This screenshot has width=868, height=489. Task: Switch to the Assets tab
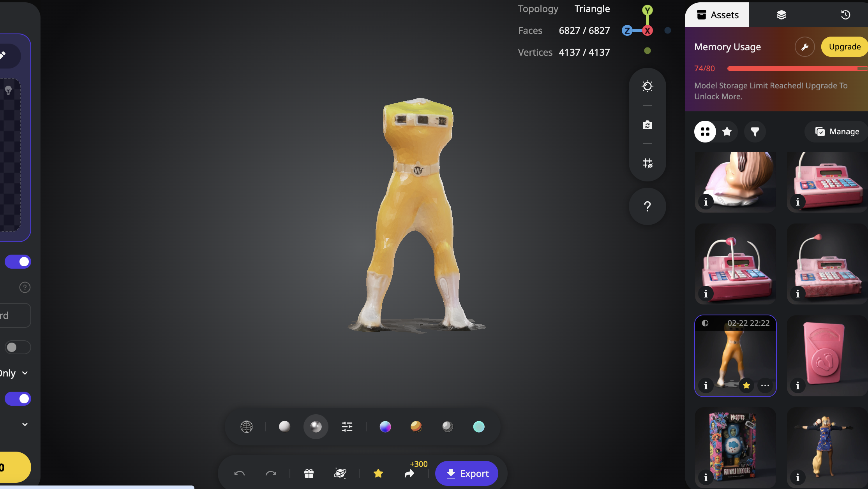point(717,15)
